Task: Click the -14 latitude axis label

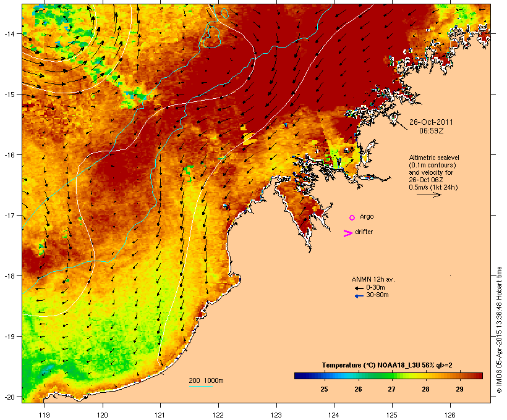Action: tap(9, 34)
